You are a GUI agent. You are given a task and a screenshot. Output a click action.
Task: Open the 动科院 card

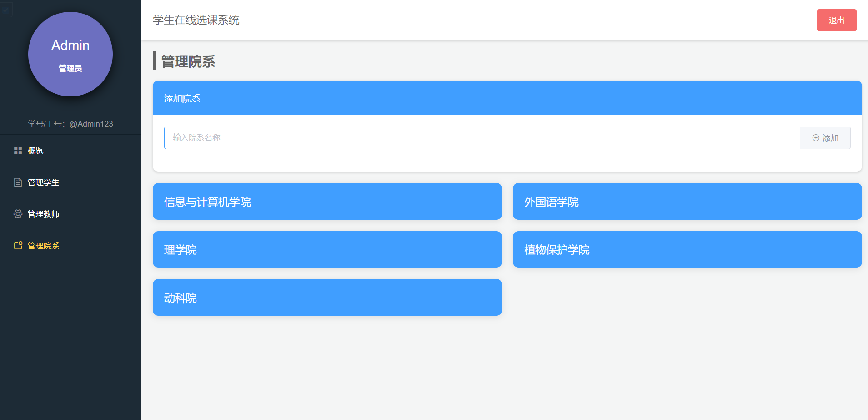point(327,298)
